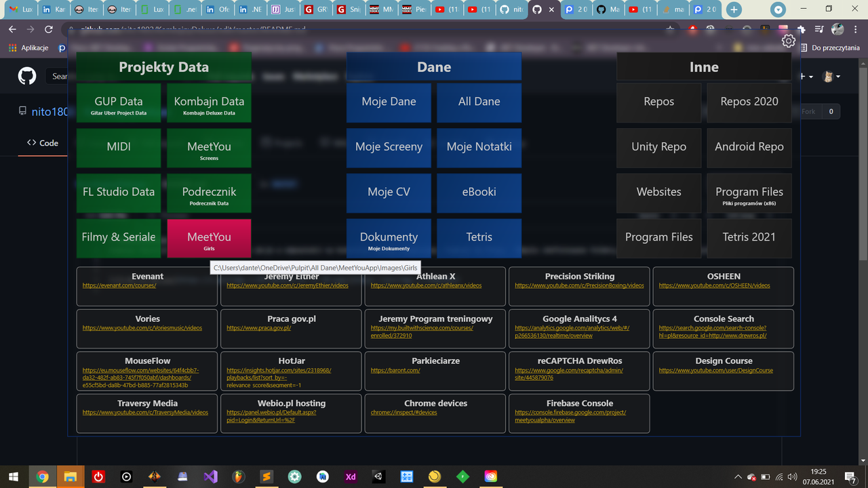Click the GitHub page vertical scrollbar
868x488 pixels.
(x=863, y=163)
